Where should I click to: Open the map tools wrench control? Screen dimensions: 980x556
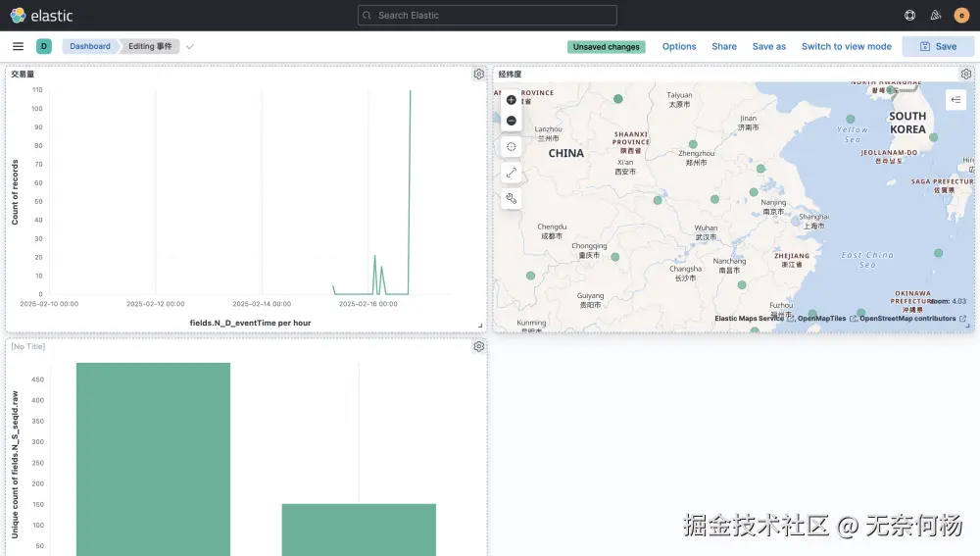[x=512, y=199]
